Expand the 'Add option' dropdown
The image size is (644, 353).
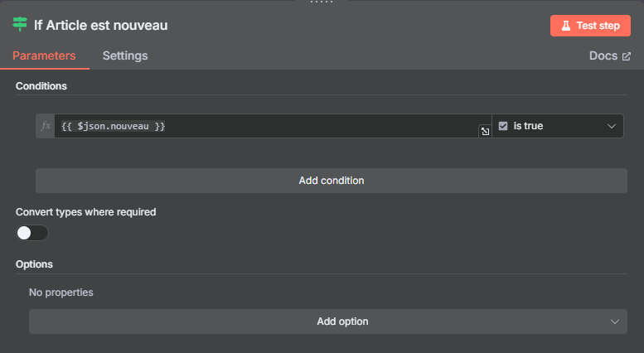click(x=327, y=322)
